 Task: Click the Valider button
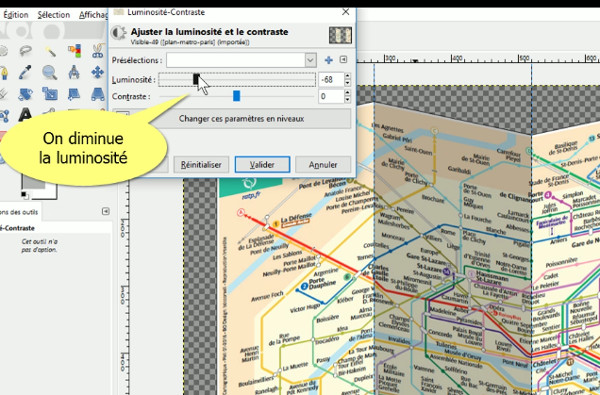point(262,165)
